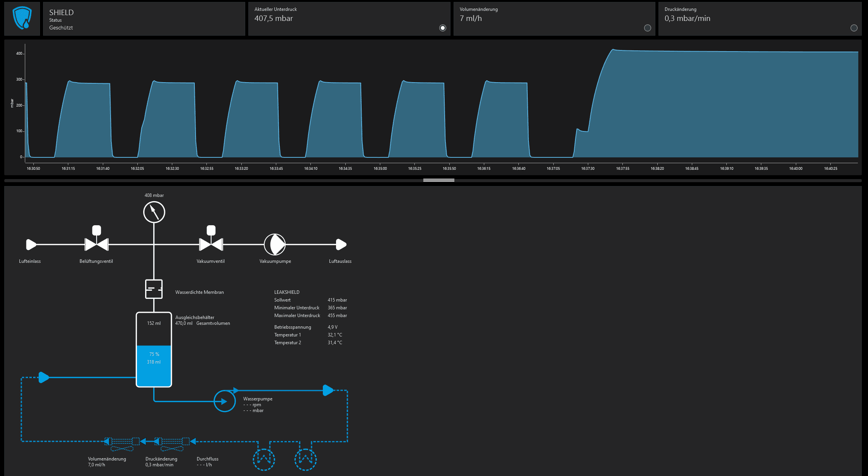Viewport: 868px width, 476px height.
Task: Click the pressure gauge showing 408 mbar
Action: point(154,212)
